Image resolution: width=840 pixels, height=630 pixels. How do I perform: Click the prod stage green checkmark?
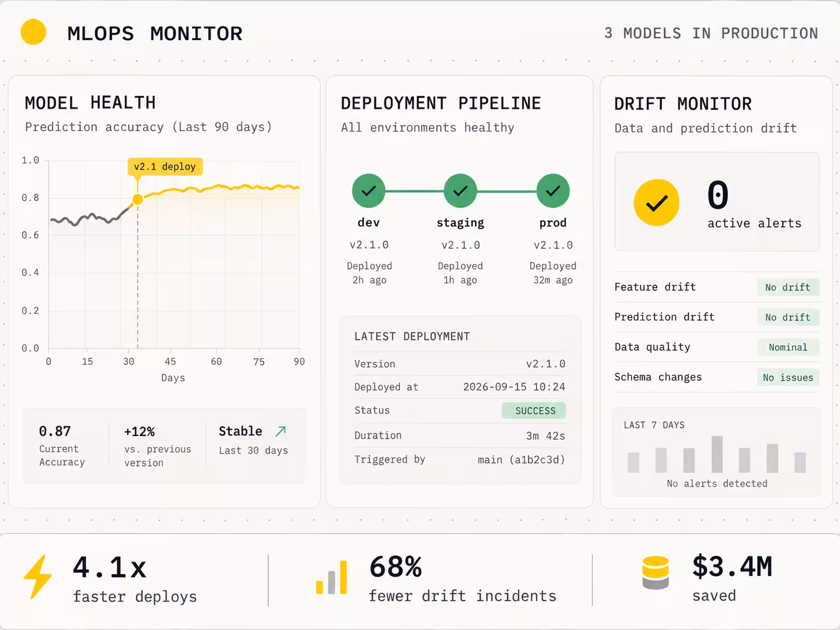click(x=553, y=190)
